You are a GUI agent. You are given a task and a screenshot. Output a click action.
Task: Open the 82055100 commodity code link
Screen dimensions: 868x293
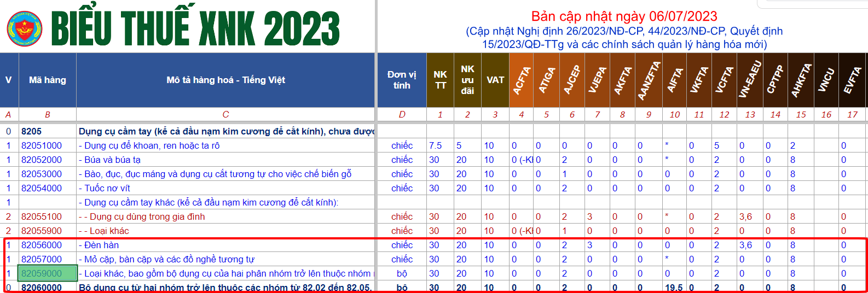(42, 216)
